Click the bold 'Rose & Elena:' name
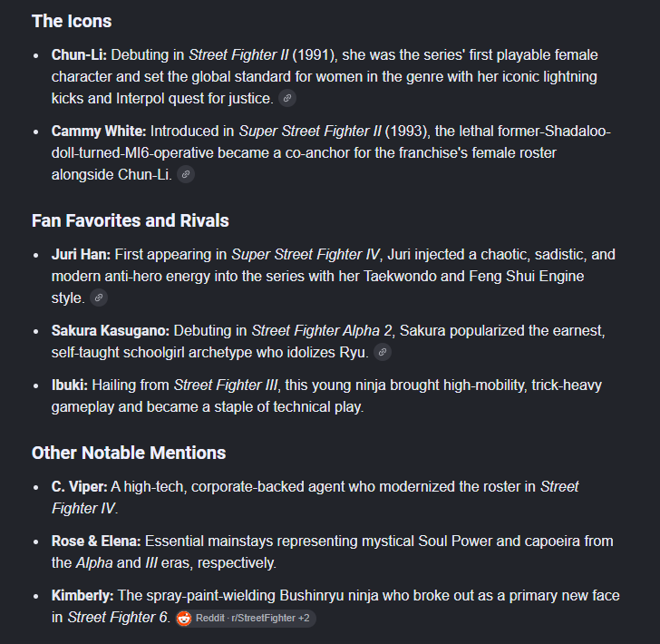Viewport: 660px width, 644px height. point(96,542)
